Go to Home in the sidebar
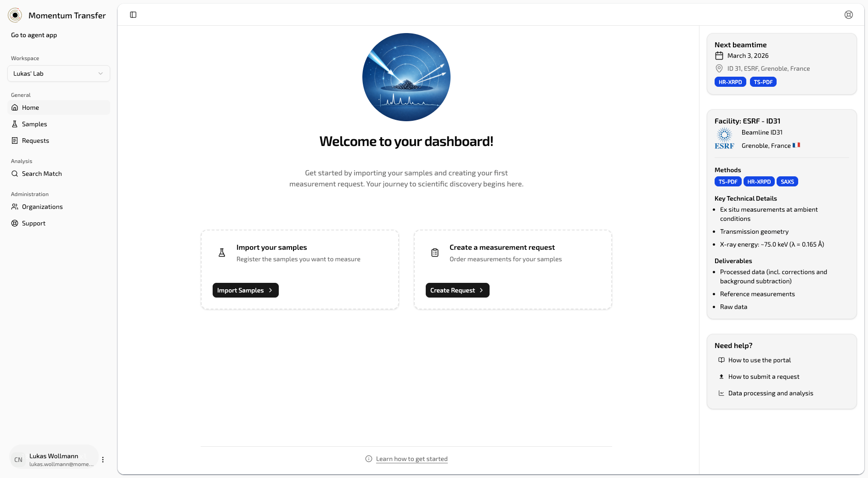Screen dimensions: 868x478 [30, 107]
